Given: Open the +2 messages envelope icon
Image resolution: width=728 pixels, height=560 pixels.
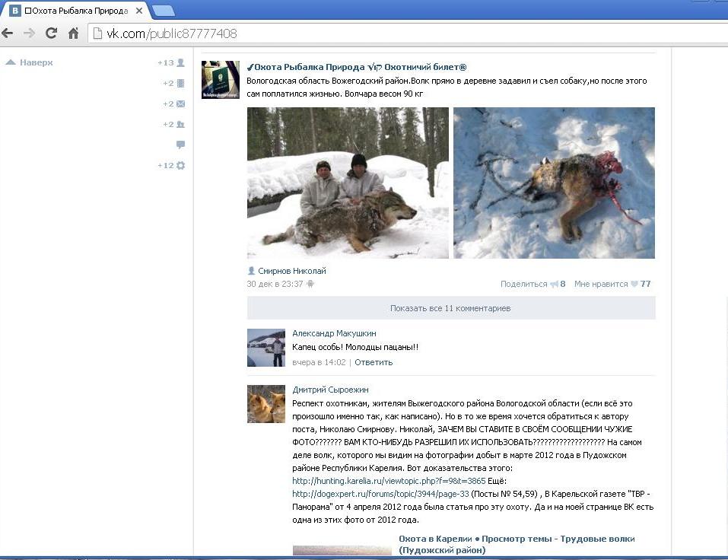Looking at the screenshot, I should [180, 104].
